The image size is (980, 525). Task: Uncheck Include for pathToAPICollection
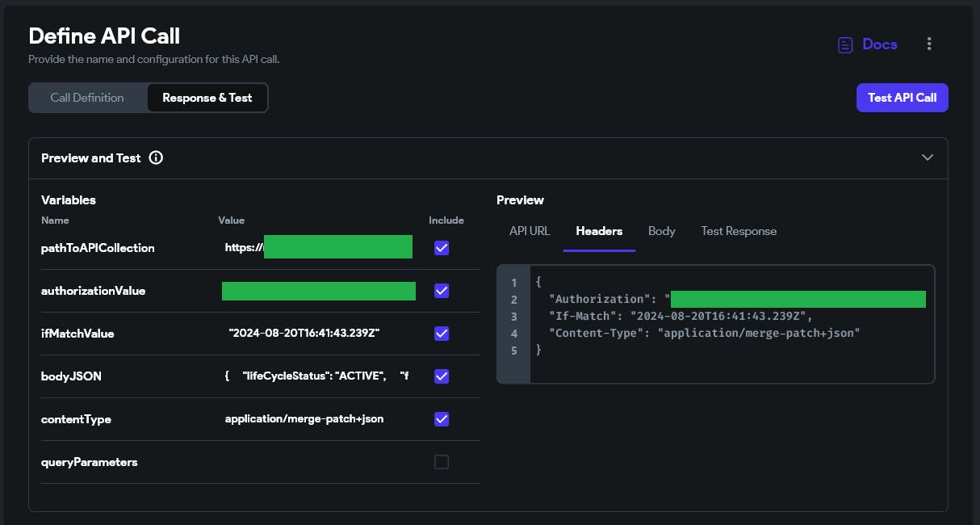point(442,248)
